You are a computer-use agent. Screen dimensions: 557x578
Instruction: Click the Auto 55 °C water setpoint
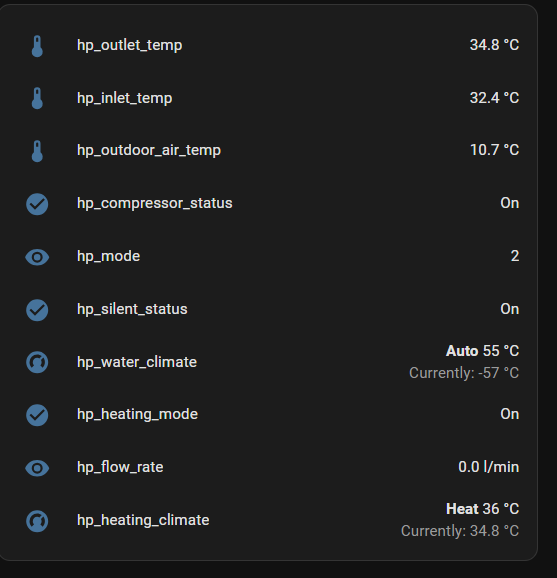[483, 351]
